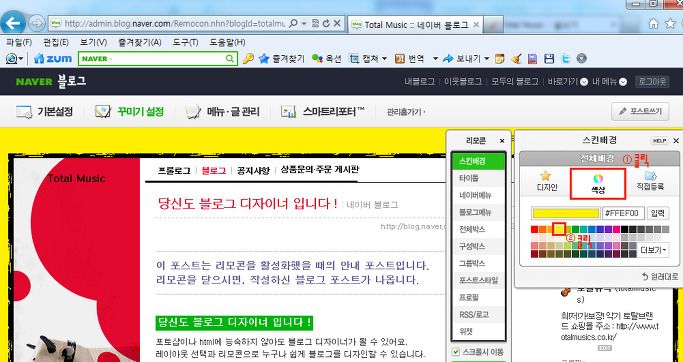
Task: Select 네이버메뉴 in the 리모콘 list
Action: pos(478,195)
